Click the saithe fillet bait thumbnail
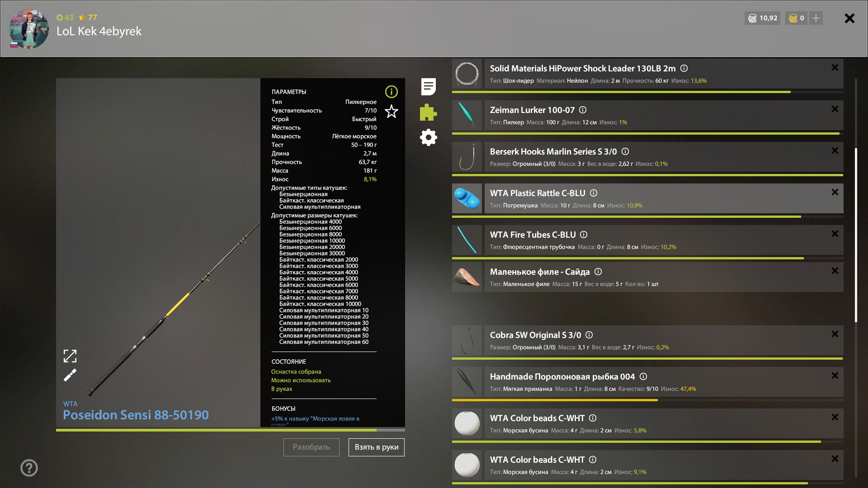The image size is (868, 488). pyautogui.click(x=467, y=277)
